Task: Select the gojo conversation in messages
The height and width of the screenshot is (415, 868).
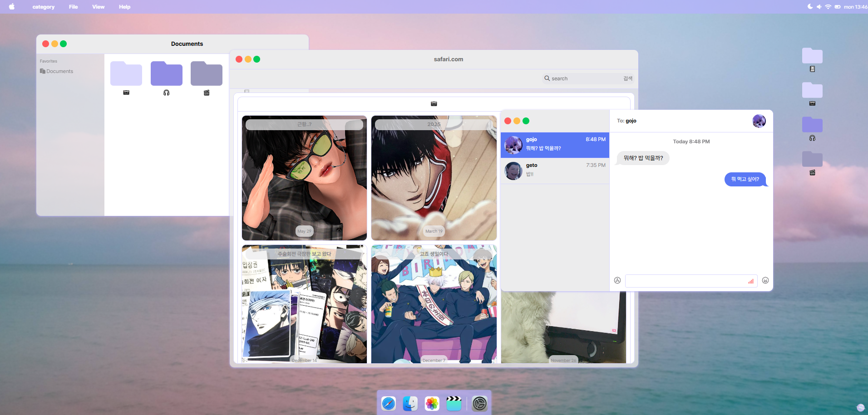Action: click(x=555, y=145)
